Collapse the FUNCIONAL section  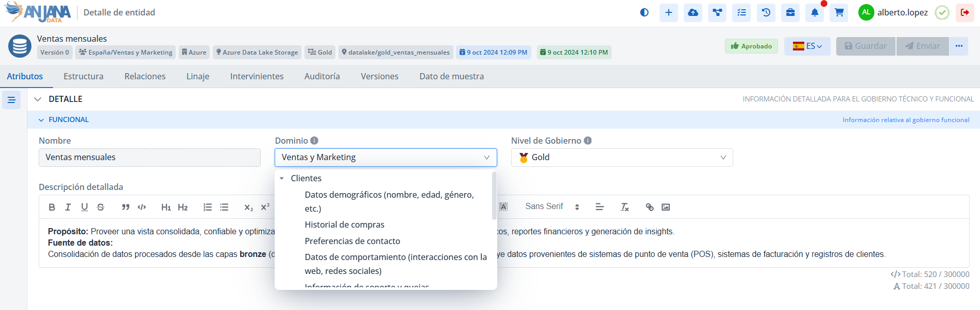pos(41,120)
